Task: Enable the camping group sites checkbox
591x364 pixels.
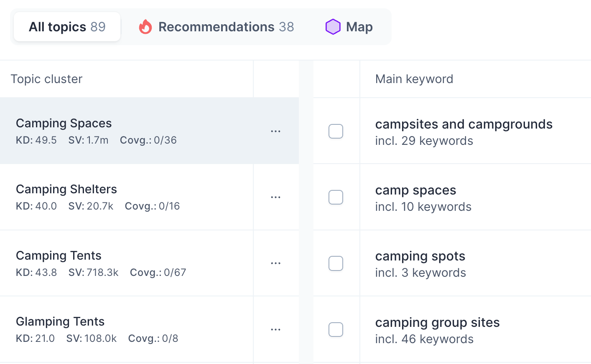Action: [x=336, y=329]
